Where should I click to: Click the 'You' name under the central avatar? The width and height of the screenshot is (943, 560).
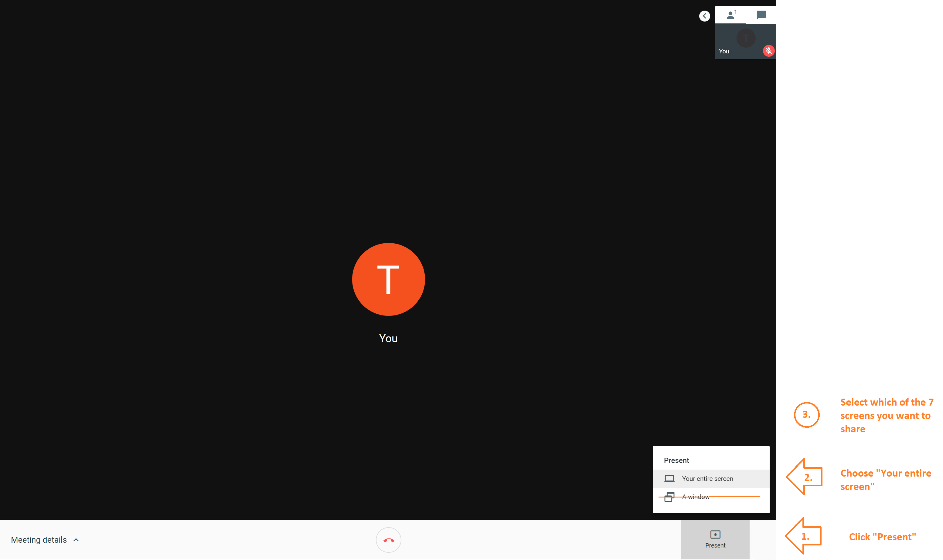tap(388, 339)
